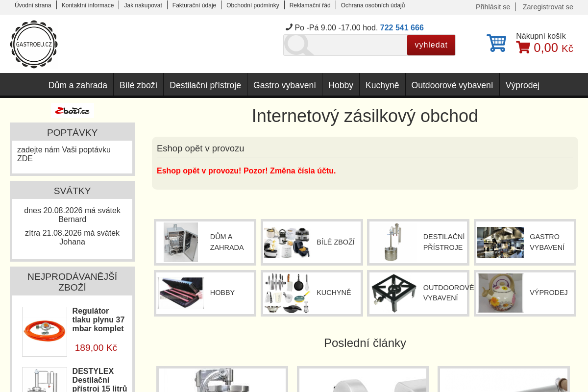Viewport: 588px width, 392px height.
Task: Open Fakturační údaje link
Action: [194, 5]
